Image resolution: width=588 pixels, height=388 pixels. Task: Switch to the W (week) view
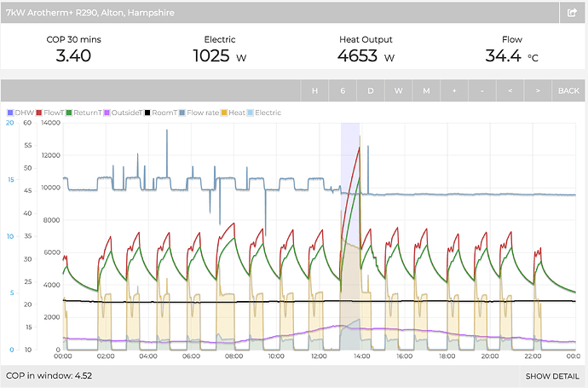398,90
